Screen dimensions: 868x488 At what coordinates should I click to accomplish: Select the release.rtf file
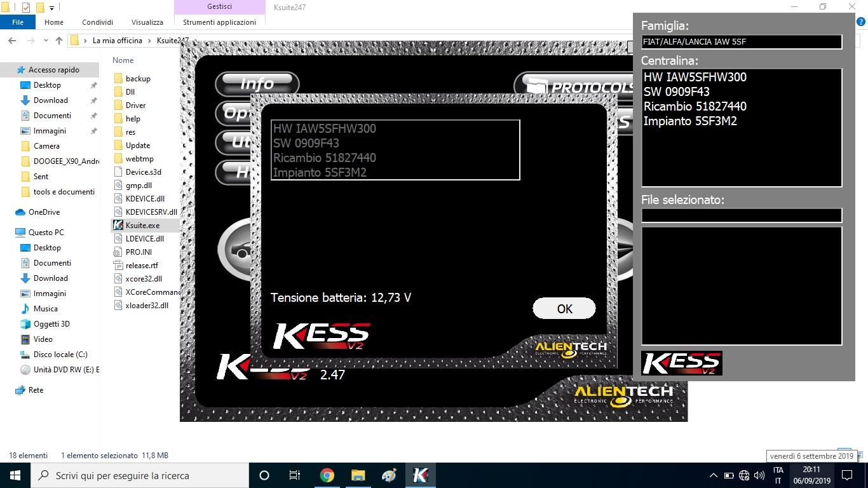(142, 265)
